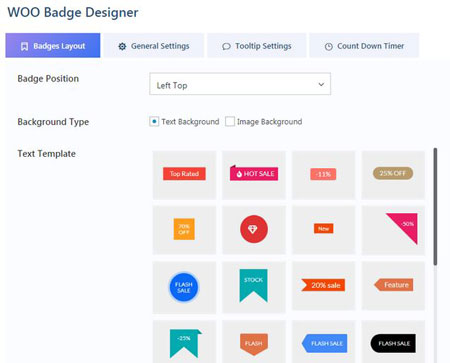Pick the 25% OFF pill badge template
450x363 pixels.
[x=393, y=175]
